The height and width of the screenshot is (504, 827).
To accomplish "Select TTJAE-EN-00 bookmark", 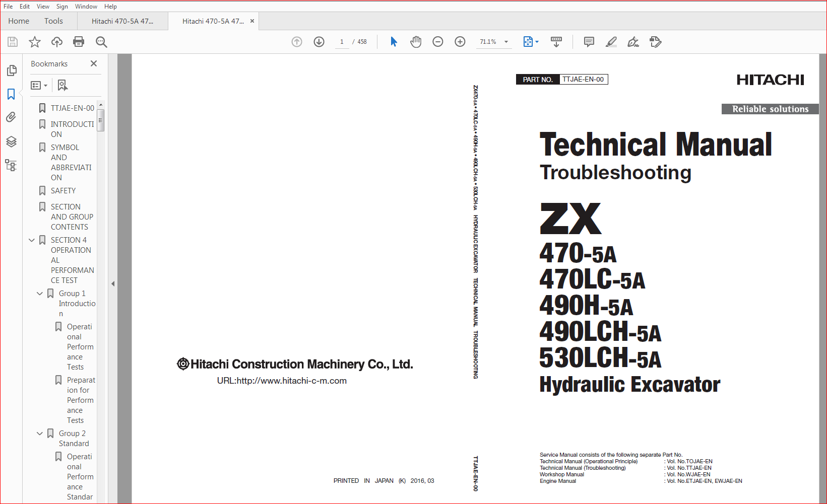I will coord(72,108).
